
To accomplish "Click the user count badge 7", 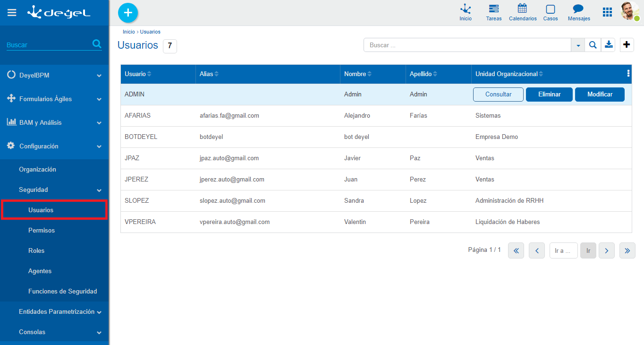I will coord(170,46).
